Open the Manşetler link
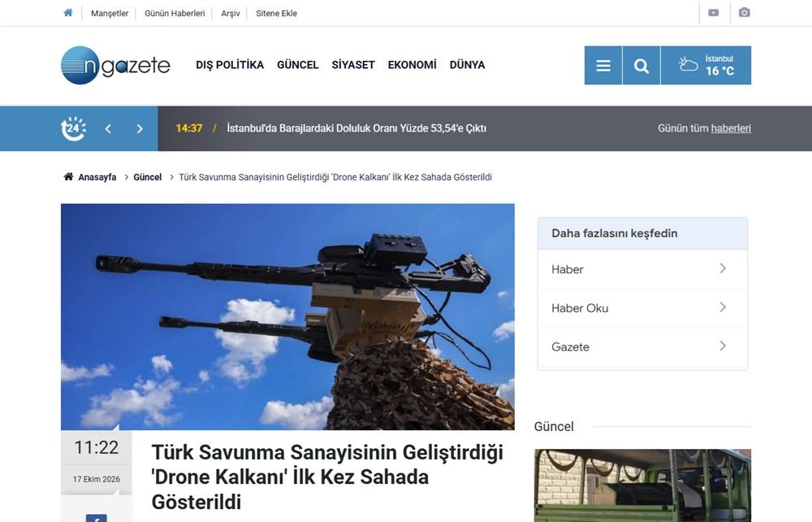 [x=110, y=14]
